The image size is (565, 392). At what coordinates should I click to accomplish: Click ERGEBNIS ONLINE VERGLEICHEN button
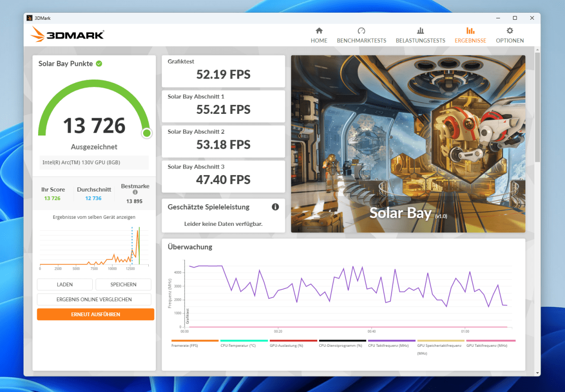coord(94,299)
